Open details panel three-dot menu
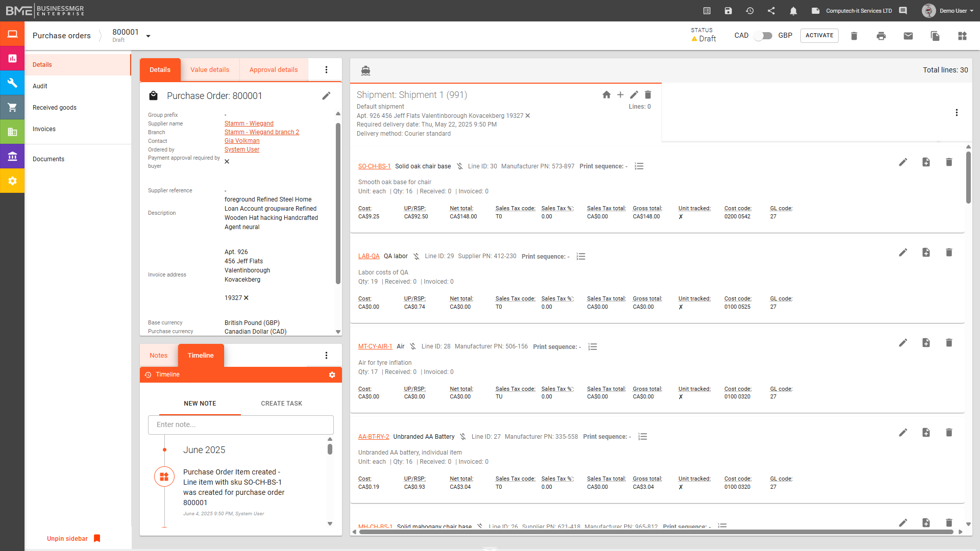Screen dimensions: 980x551 326,70
